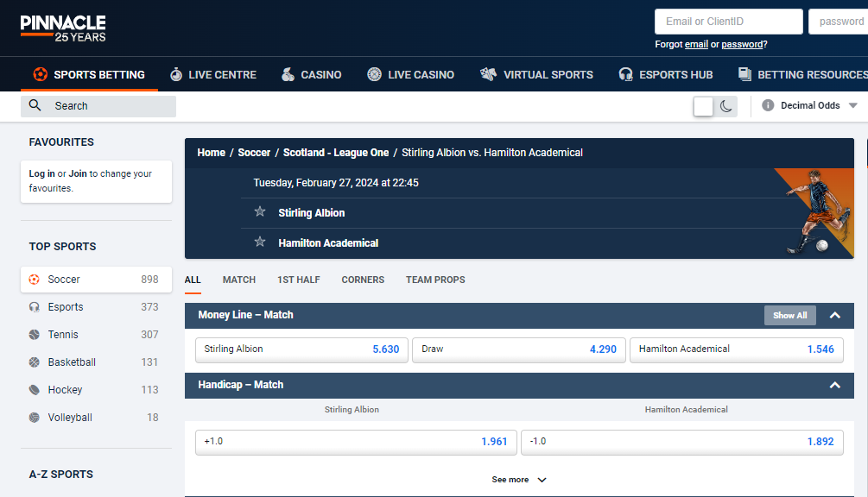
Task: Open Virtual Sports from navigation
Action: pos(536,74)
